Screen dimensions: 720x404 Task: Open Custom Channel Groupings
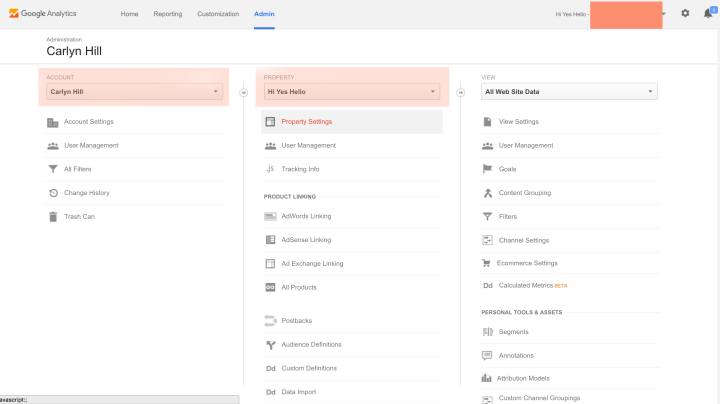point(540,398)
